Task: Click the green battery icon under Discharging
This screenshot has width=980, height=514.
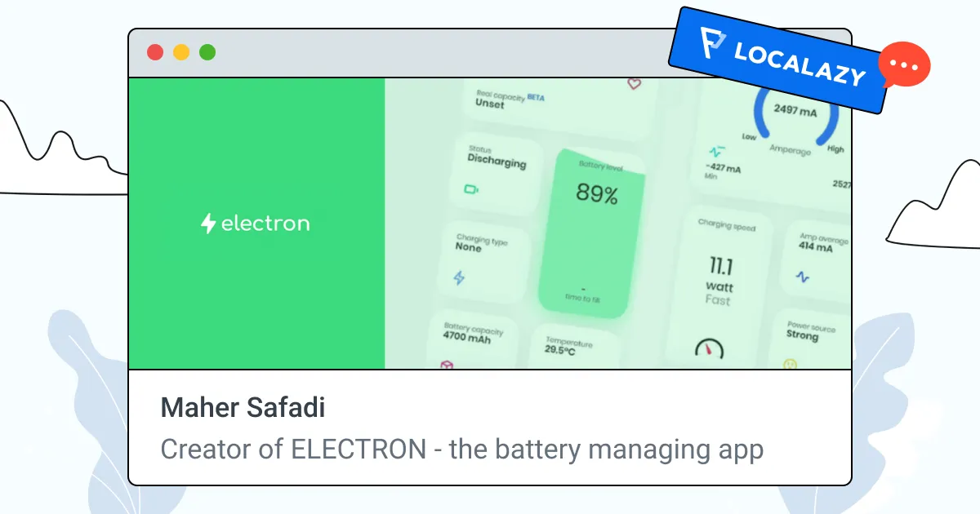Action: point(471,190)
